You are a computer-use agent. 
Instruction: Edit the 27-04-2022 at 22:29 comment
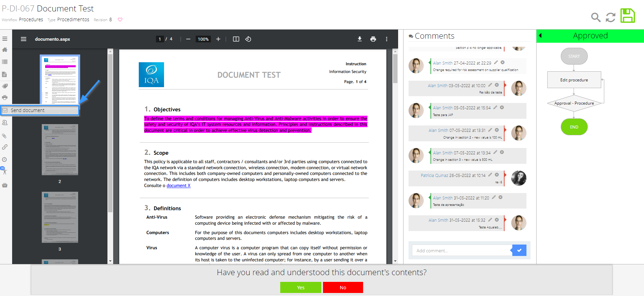pyautogui.click(x=496, y=63)
